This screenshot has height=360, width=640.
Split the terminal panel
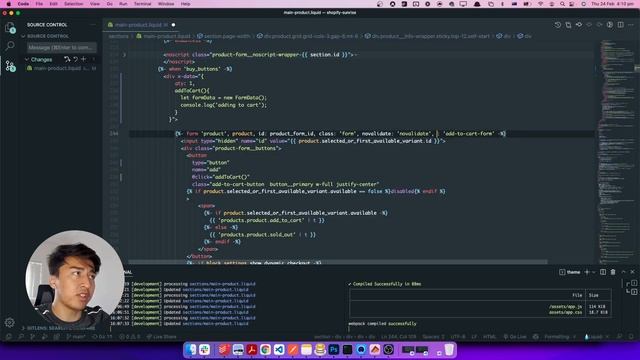point(603,272)
